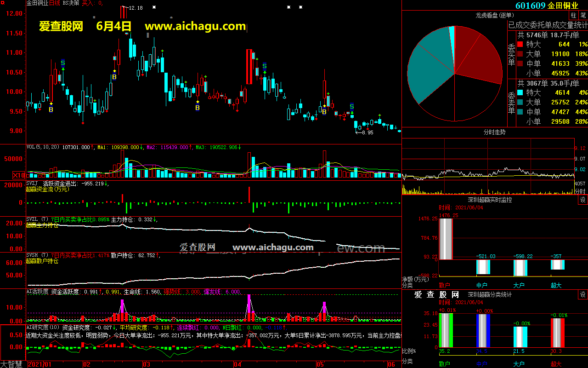This screenshot has width=588, height=368.
Task: Click the red 超大 bar labeled 30.3
Action: 557,333
